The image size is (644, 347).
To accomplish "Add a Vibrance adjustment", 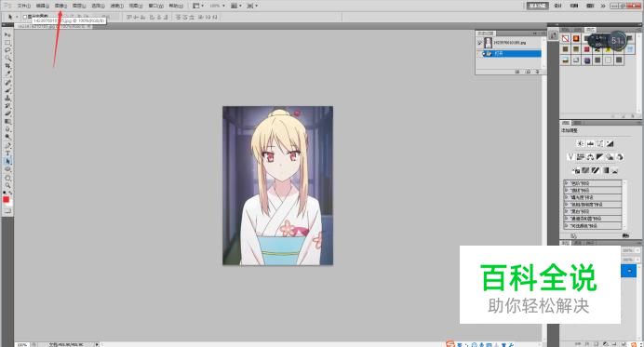I will [570, 157].
